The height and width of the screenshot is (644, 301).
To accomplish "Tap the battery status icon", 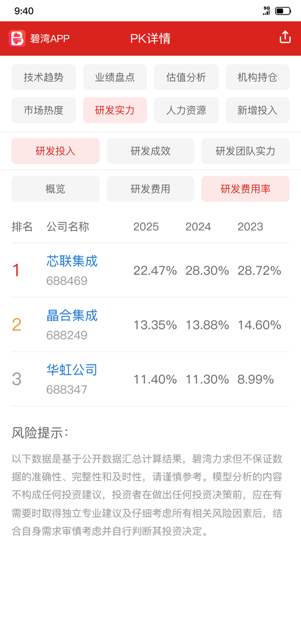I will tap(283, 11).
